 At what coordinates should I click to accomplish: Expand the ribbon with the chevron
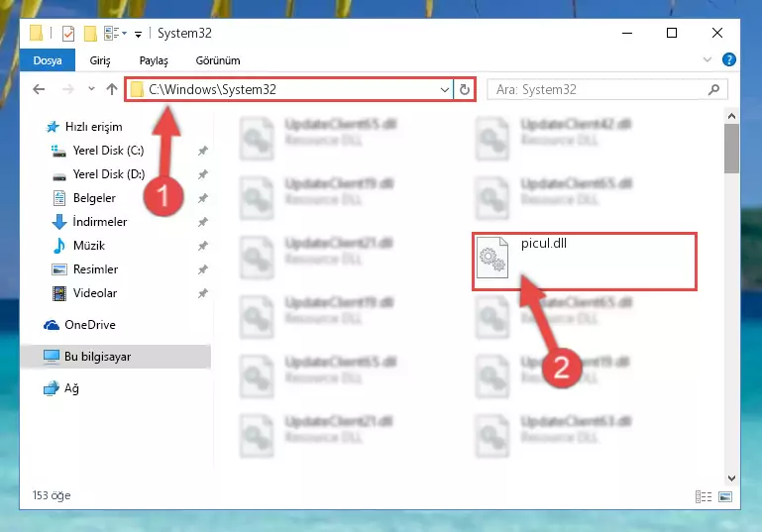pos(708,59)
